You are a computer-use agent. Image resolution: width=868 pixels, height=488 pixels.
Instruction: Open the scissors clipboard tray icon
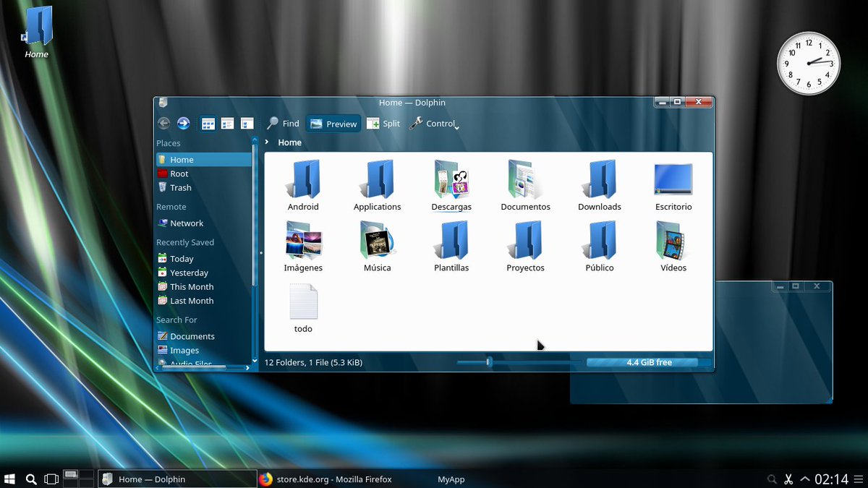[x=788, y=479]
